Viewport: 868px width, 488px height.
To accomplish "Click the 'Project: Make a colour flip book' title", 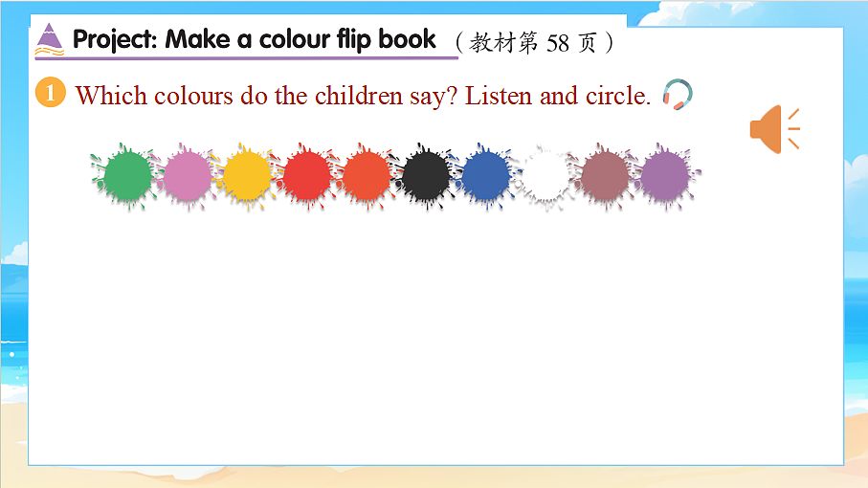I will tap(255, 40).
